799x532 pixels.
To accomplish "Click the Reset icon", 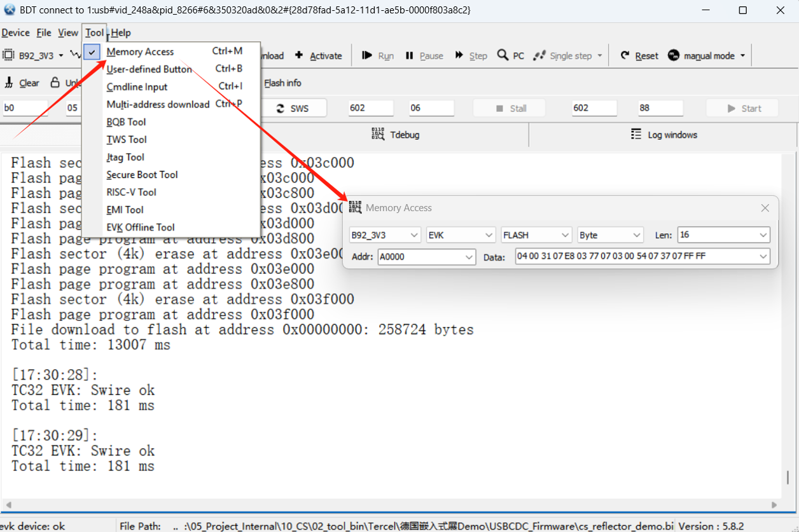I will (x=625, y=56).
